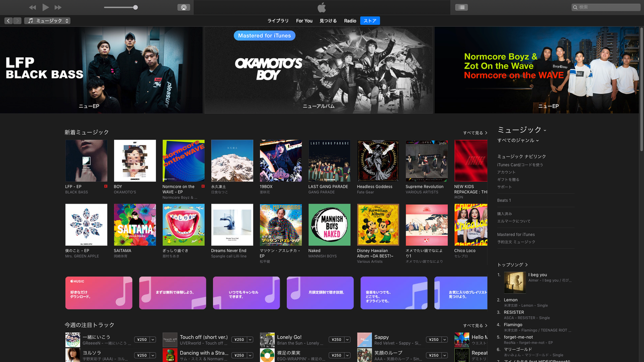Go back to the previous store page
The height and width of the screenshot is (362, 644).
9,21
